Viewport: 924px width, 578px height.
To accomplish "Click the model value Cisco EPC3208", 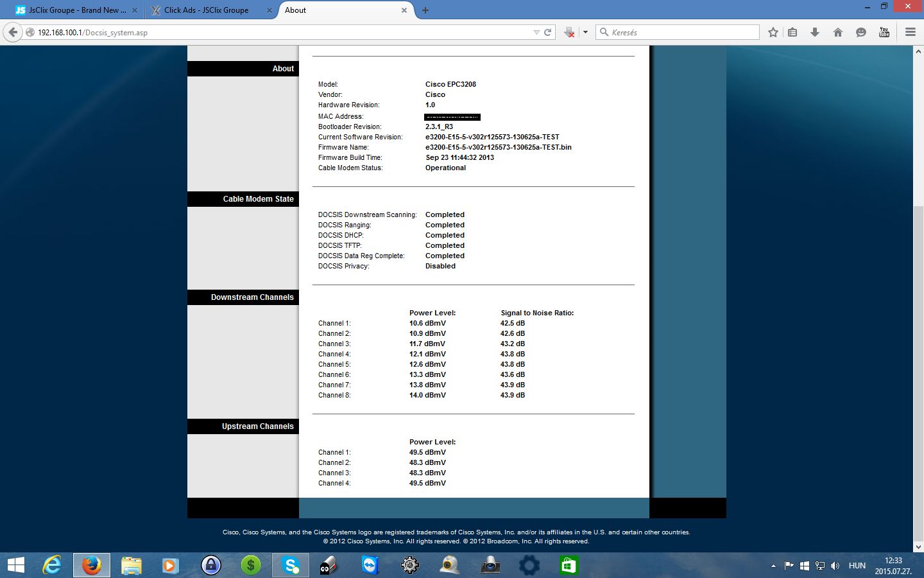I will (450, 84).
